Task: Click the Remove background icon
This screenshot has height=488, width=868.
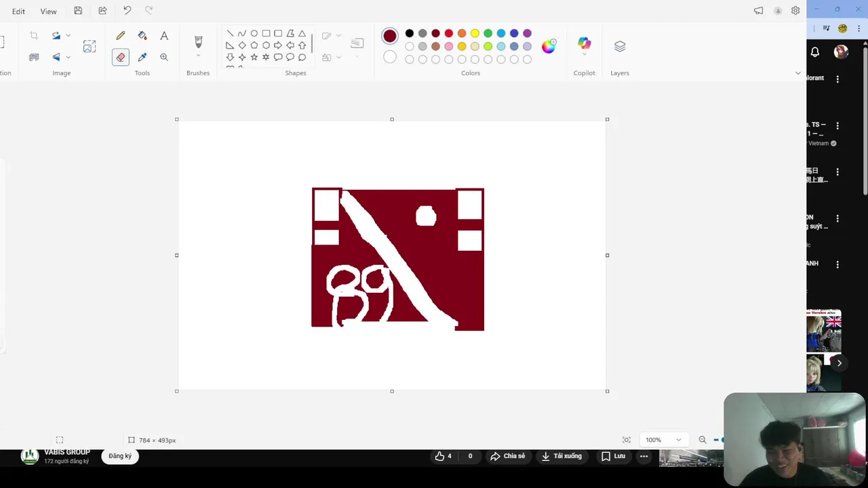Action: 34,57
